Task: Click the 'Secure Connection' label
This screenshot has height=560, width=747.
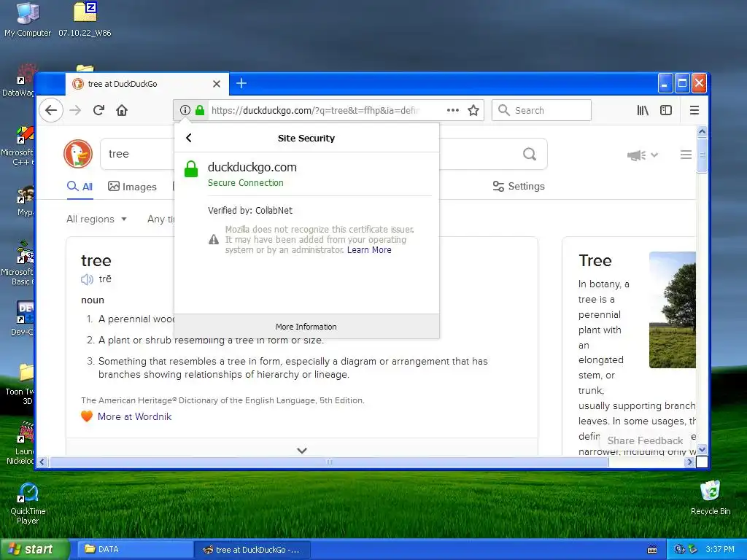Action: pos(245,183)
